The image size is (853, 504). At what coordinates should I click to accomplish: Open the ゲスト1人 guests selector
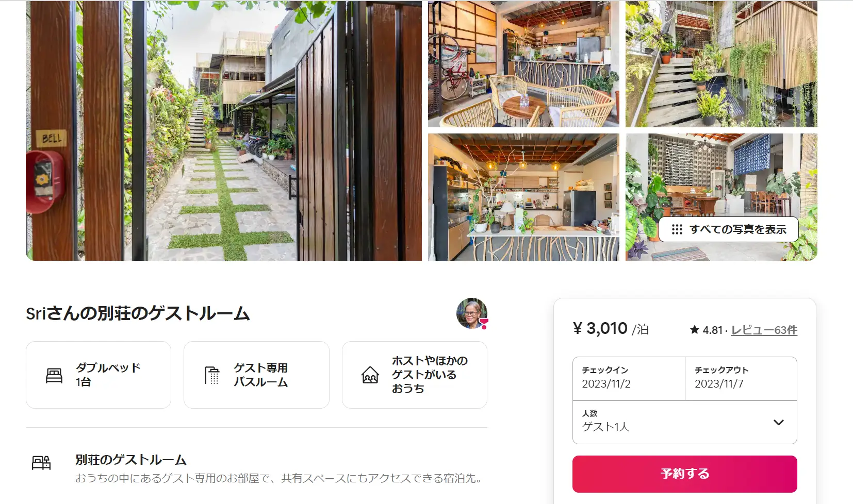point(685,422)
